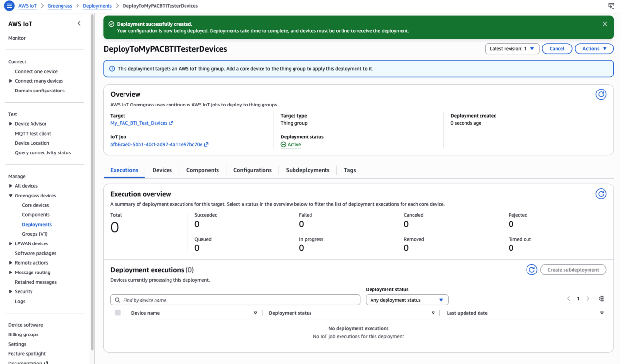Click Succeeded count in execution overview
Viewport: 620px width, 364px height.
[x=197, y=224]
